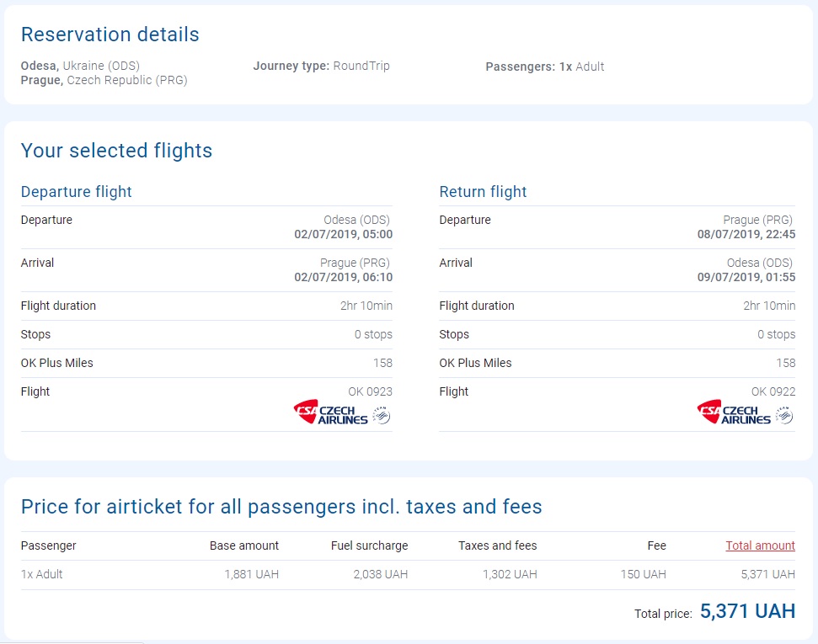Click the SkyTeam emblem in Departure flight section
Image resolution: width=818 pixels, height=644 pixels.
click(382, 415)
